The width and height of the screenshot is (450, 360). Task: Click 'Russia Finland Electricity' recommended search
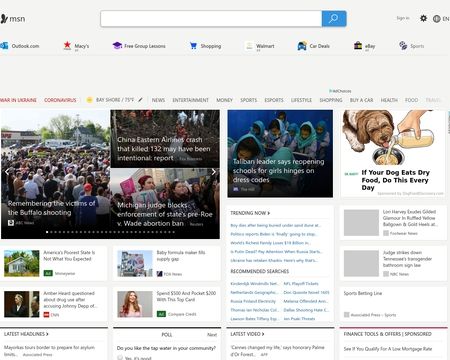[253, 301]
